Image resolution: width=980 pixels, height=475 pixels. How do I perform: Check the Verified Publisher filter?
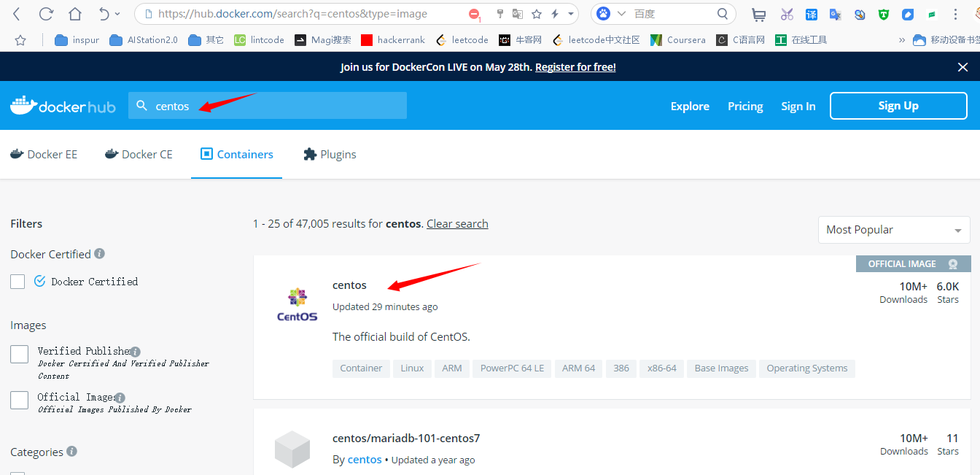[x=20, y=355]
